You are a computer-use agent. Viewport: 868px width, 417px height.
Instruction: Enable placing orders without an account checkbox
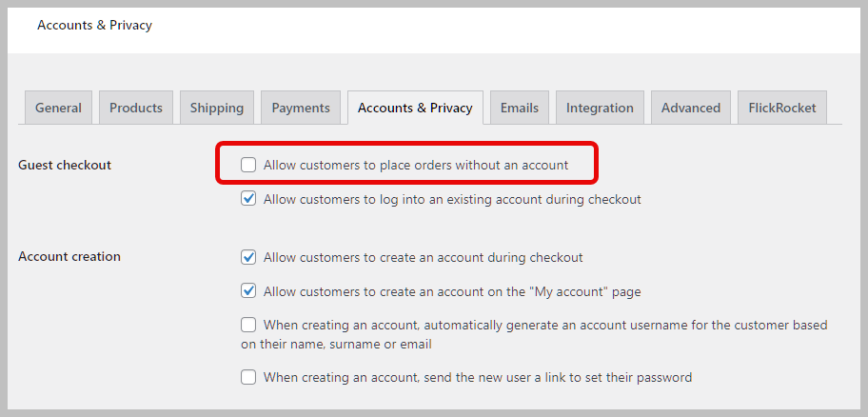click(x=248, y=165)
